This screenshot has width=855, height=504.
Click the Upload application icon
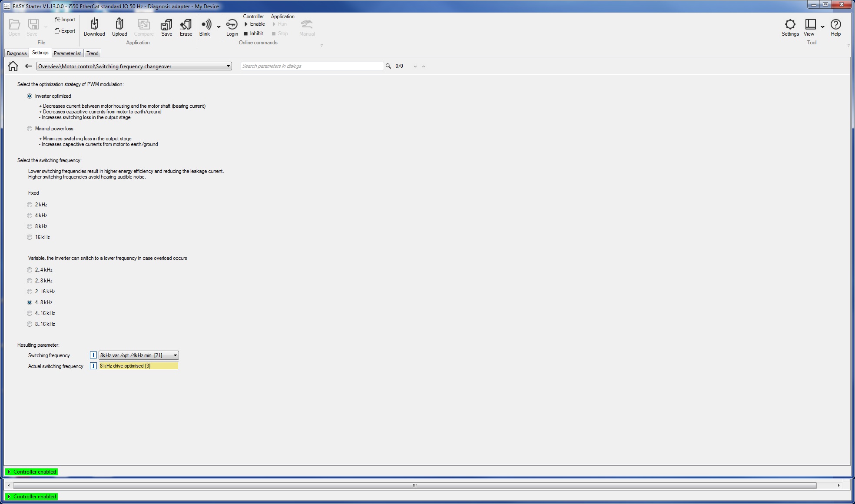(x=119, y=27)
